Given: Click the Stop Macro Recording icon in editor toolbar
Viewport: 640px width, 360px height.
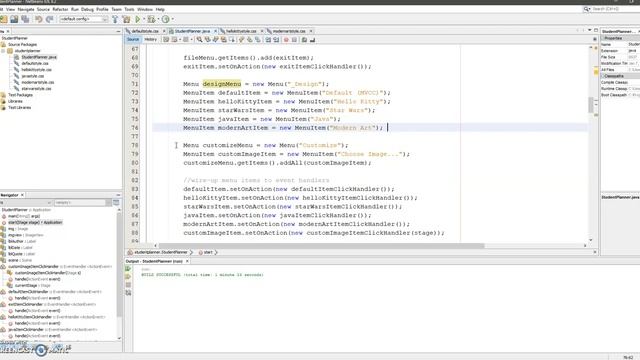Looking at the screenshot, I should (x=294, y=40).
